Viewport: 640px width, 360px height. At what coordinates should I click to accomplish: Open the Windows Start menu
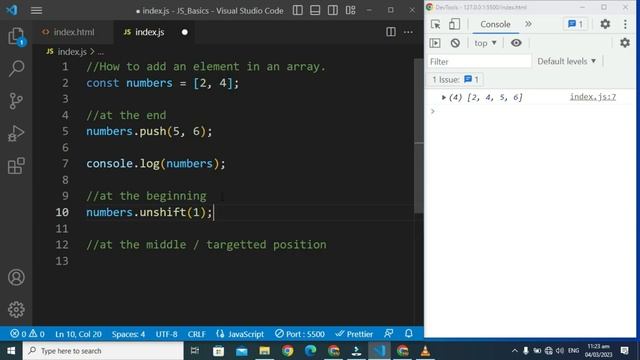(x=11, y=351)
